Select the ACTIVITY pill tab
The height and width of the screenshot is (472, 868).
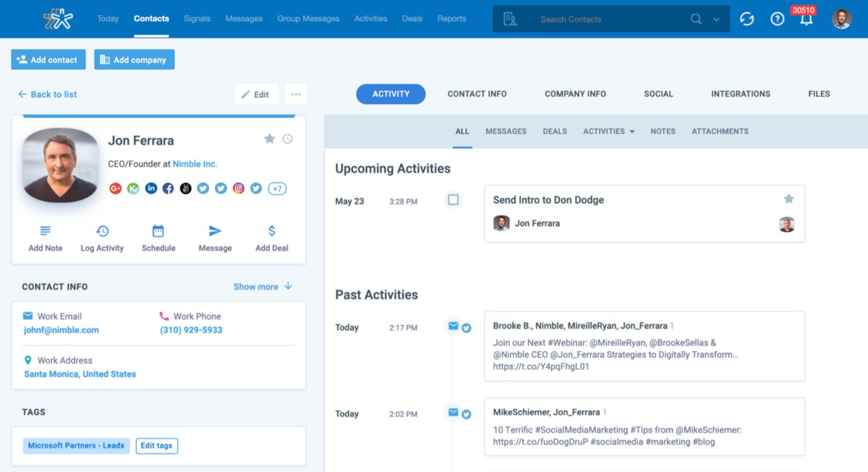click(x=391, y=94)
